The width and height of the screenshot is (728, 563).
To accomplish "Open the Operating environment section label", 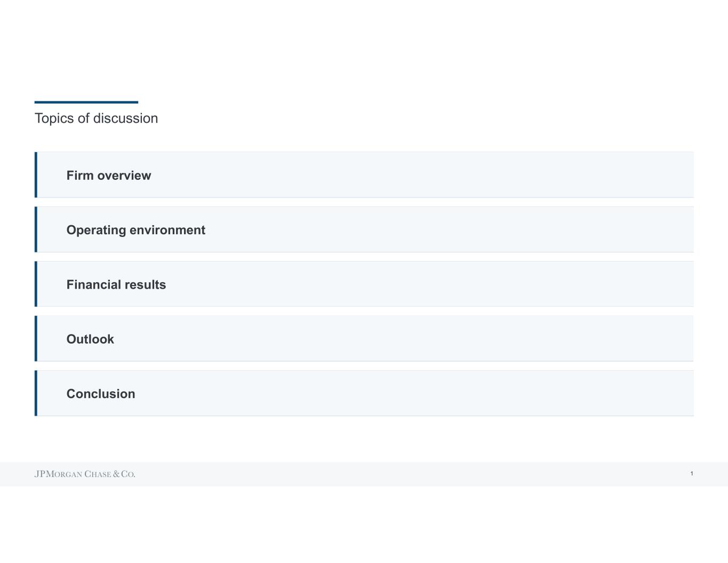I will 135,230.
